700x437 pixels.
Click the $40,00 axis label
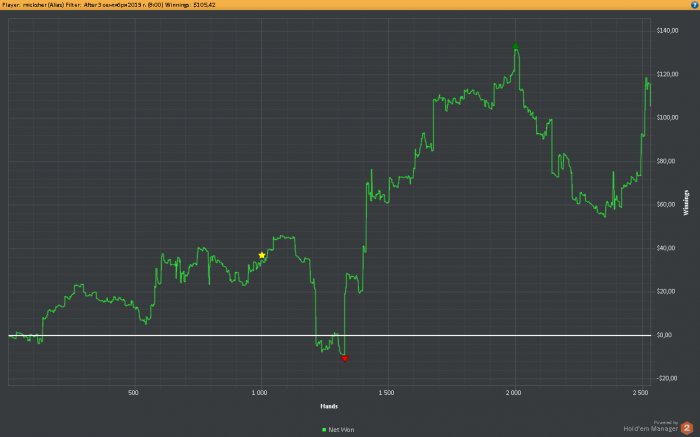(666, 248)
